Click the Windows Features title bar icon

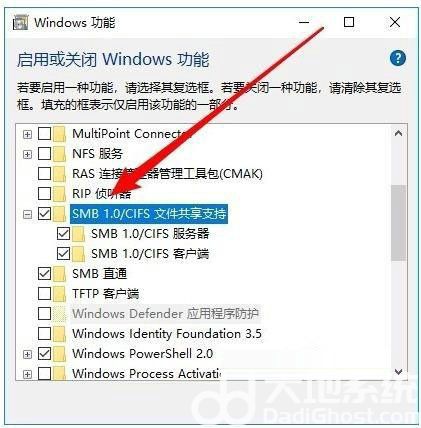[x=20, y=23]
